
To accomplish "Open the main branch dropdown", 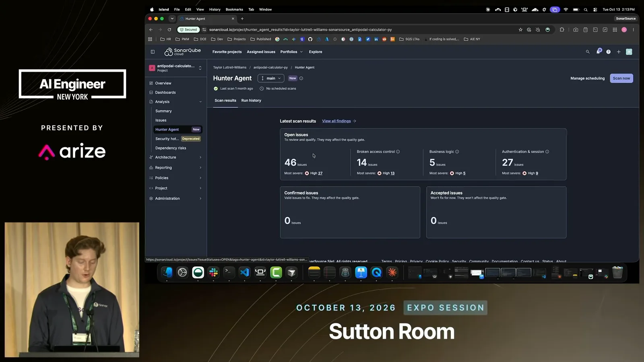I will [271, 78].
